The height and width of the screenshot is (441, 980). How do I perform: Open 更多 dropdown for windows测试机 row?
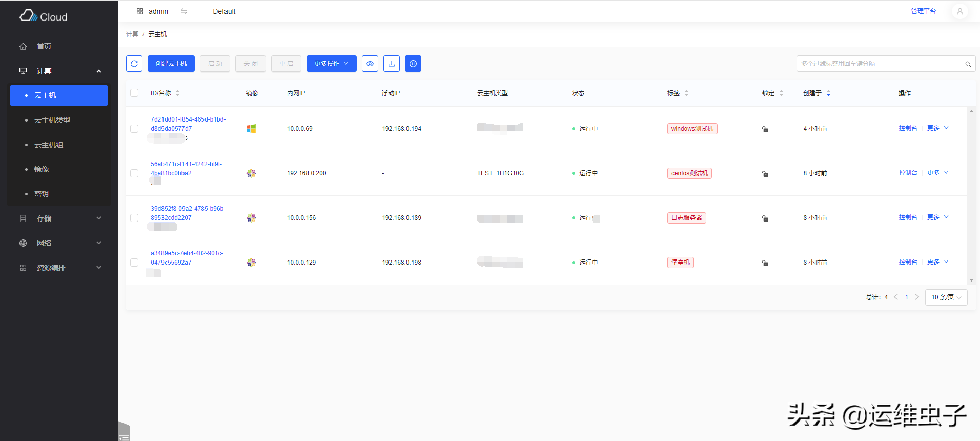(x=938, y=128)
